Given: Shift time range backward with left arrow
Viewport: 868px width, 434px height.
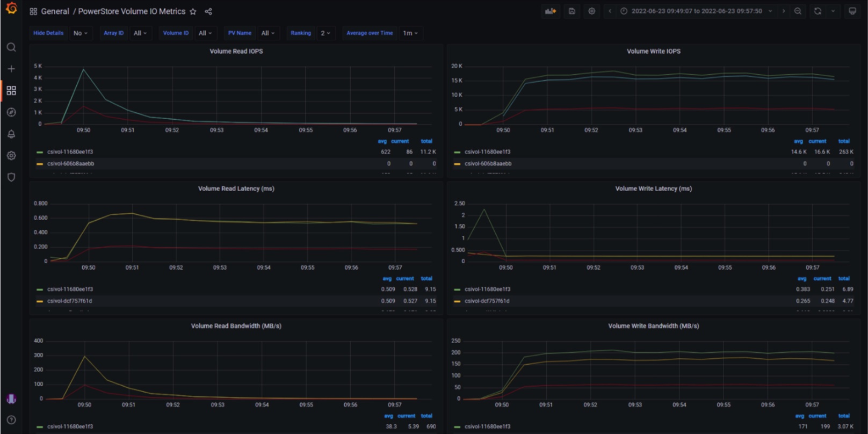Looking at the screenshot, I should pyautogui.click(x=610, y=11).
